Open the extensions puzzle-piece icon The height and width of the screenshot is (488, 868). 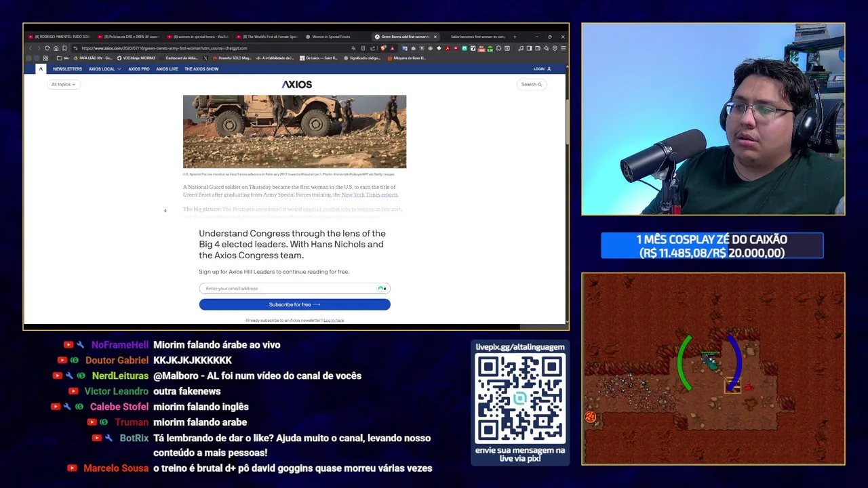498,48
